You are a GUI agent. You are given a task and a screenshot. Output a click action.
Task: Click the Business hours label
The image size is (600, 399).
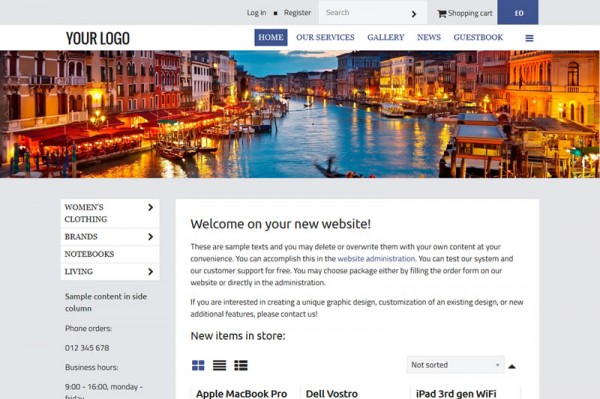point(91,367)
